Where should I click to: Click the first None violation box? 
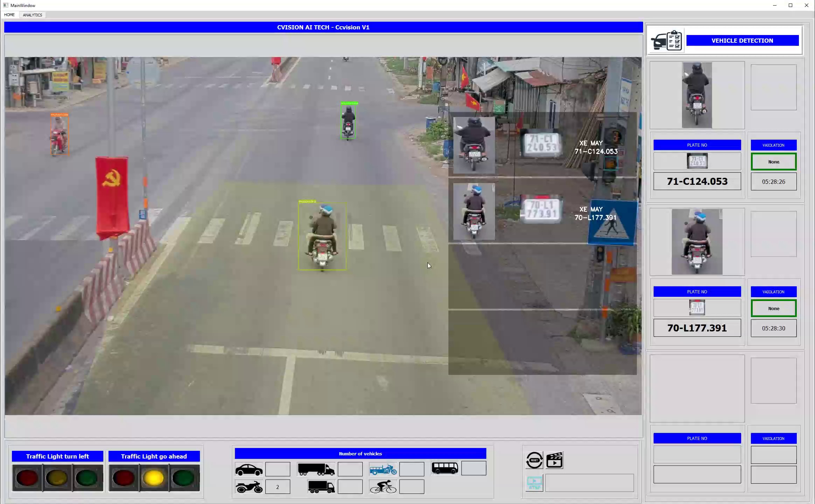tap(774, 162)
